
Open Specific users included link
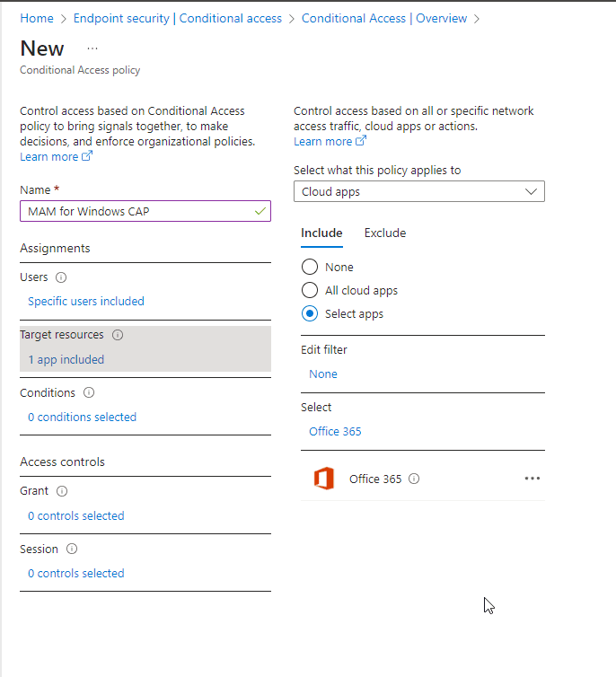pos(86,301)
